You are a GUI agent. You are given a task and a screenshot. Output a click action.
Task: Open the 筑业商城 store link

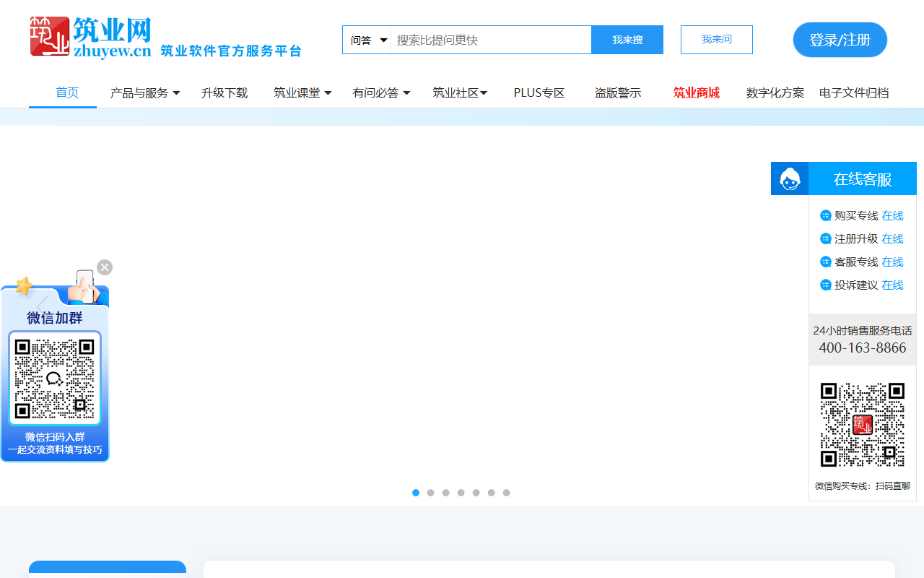[697, 92]
